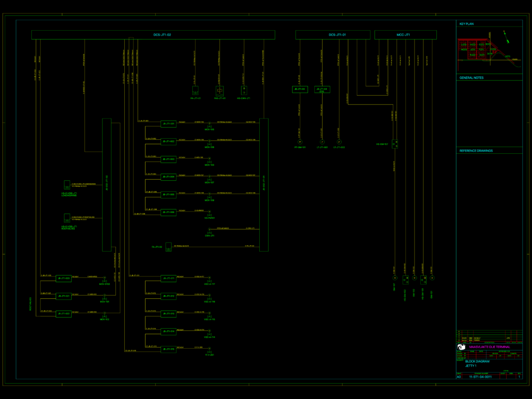Select junction box JB-JT1-002

tap(168, 141)
